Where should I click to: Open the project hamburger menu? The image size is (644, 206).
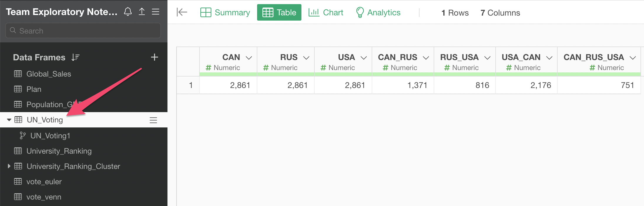(155, 12)
